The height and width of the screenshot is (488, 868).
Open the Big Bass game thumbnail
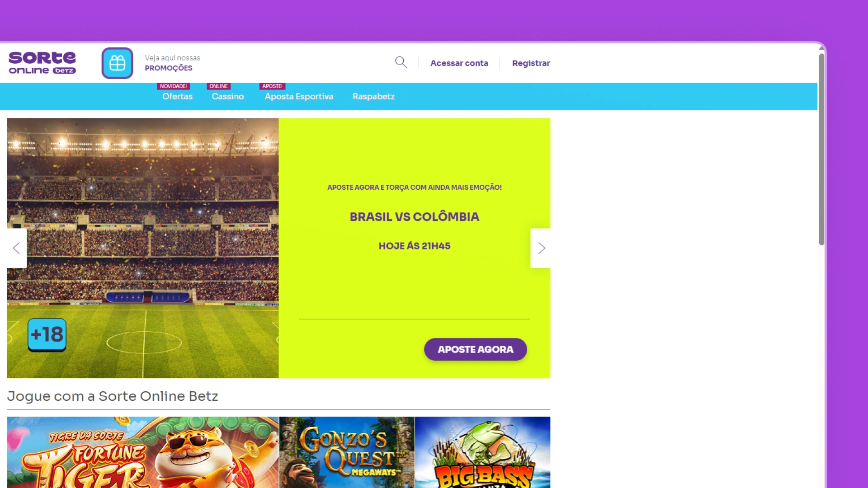(x=483, y=452)
